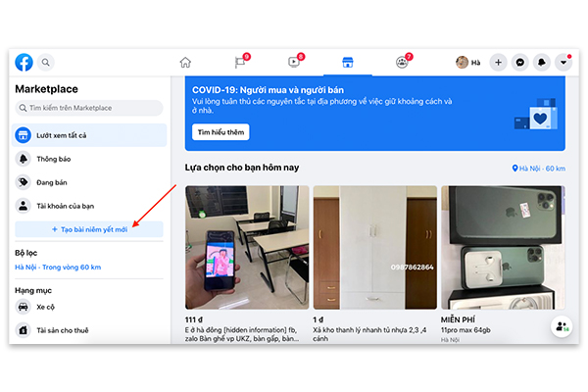Click the Hà Nội - 60 km location link

point(539,169)
